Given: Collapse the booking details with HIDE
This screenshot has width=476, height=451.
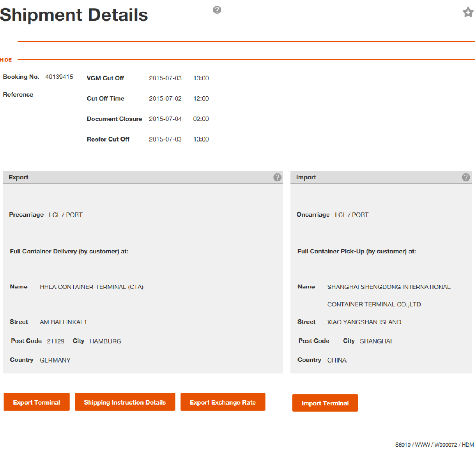Looking at the screenshot, I should (x=6, y=60).
